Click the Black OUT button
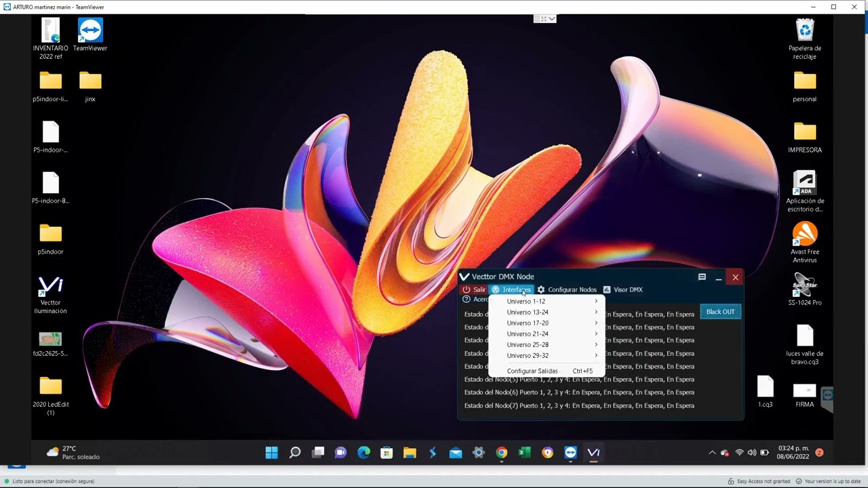 (x=720, y=312)
